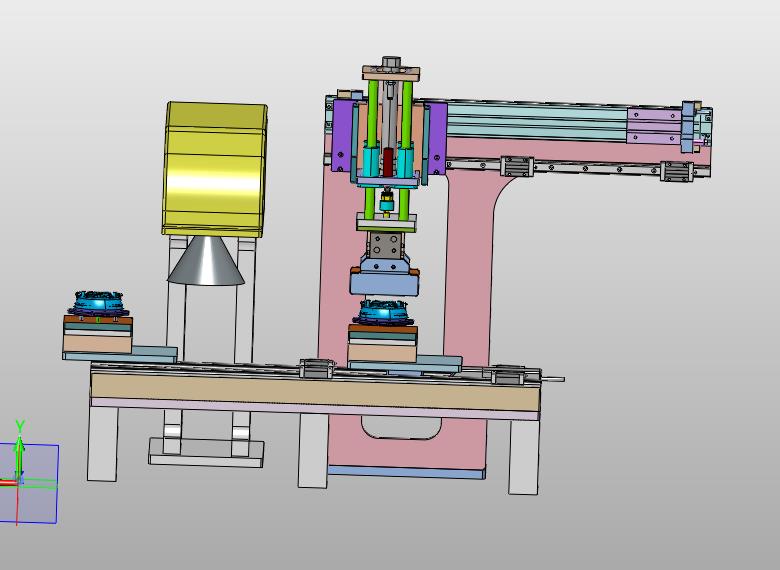This screenshot has width=780, height=570.
Task: Select the rounded slot cutout in pink frame
Action: click(401, 428)
